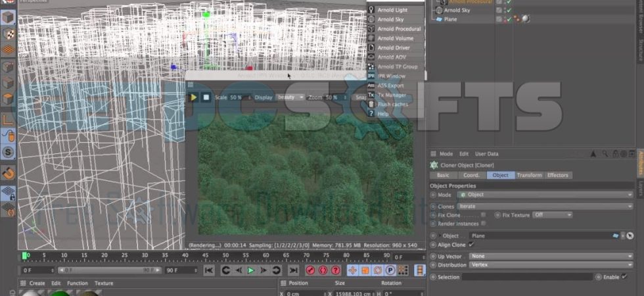
Task: Toggle position keyframing arrows icon
Action: [352, 270]
